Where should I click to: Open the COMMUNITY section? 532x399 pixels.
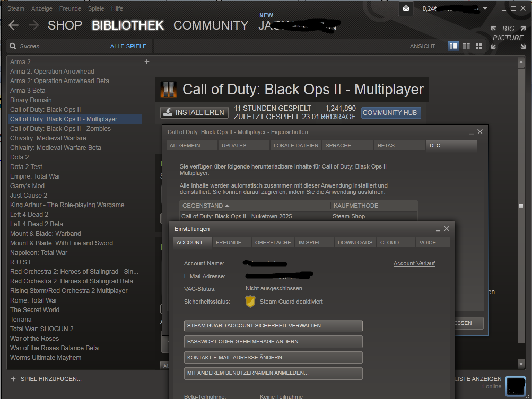[x=211, y=25]
